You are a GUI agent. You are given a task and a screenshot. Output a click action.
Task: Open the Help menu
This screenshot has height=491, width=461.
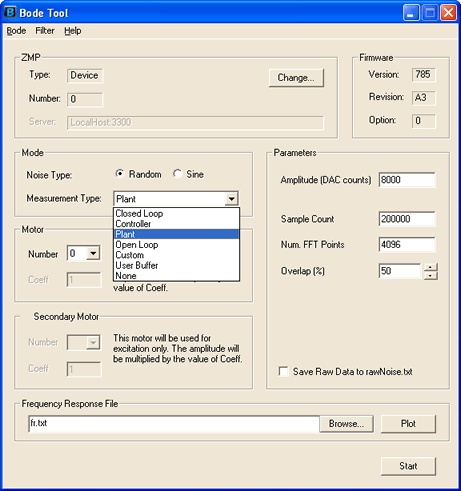[73, 31]
